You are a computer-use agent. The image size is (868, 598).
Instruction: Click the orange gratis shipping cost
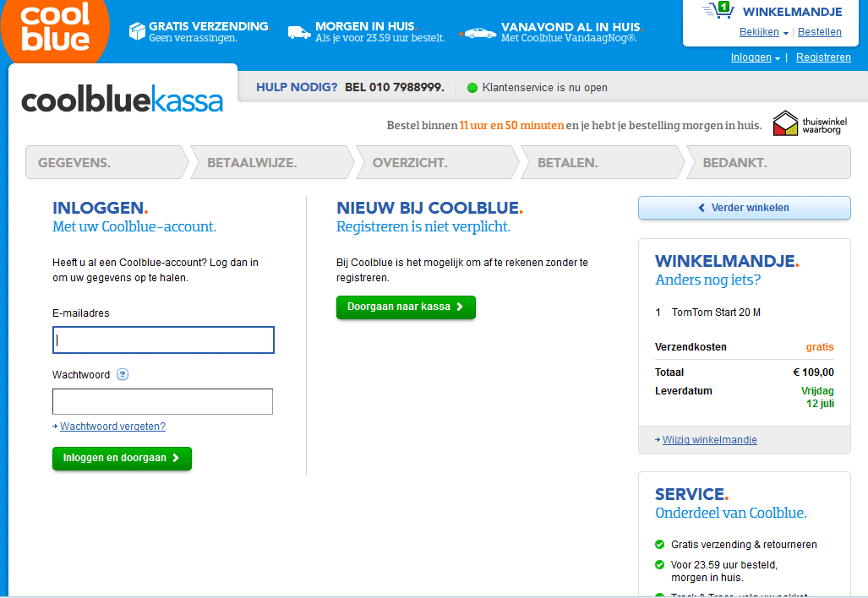tap(820, 347)
